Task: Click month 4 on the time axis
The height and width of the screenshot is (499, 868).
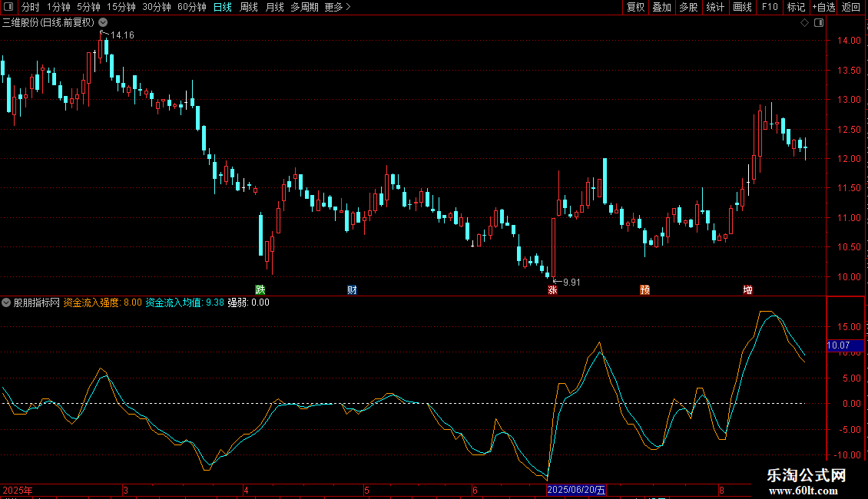Action: pos(247,490)
